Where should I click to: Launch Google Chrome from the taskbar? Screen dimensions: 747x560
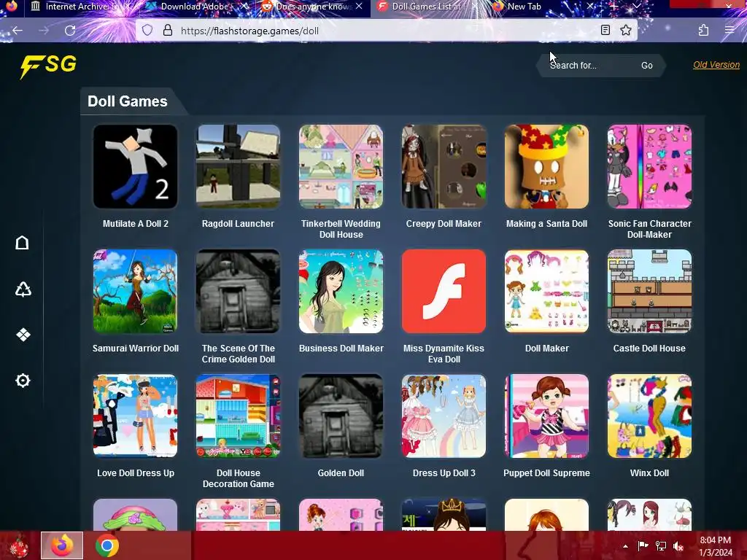tap(107, 545)
